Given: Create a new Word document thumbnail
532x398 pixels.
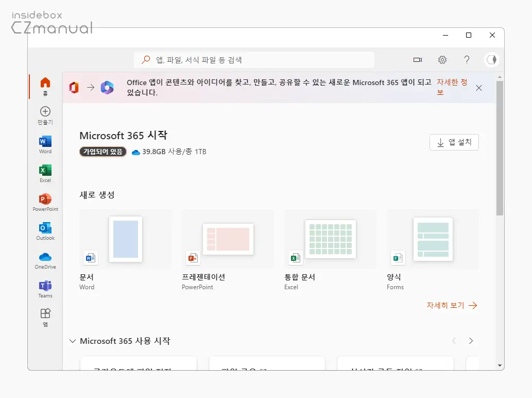Looking at the screenshot, I should click(x=126, y=239).
